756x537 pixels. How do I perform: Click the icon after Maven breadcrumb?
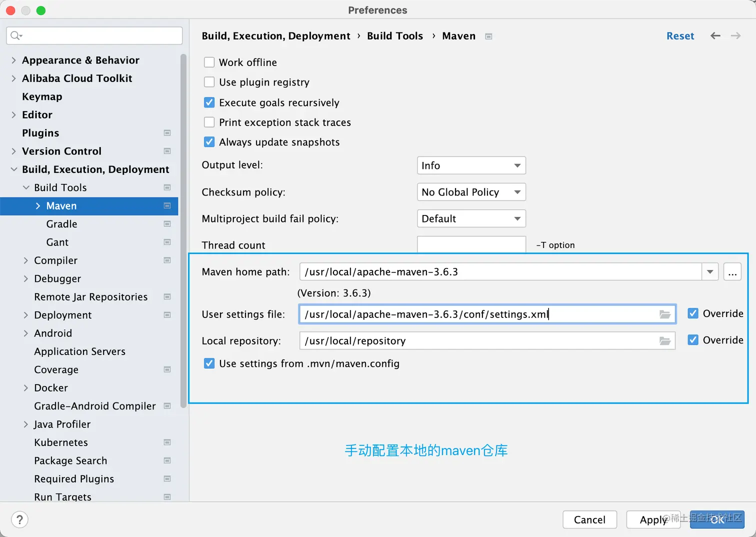point(488,36)
